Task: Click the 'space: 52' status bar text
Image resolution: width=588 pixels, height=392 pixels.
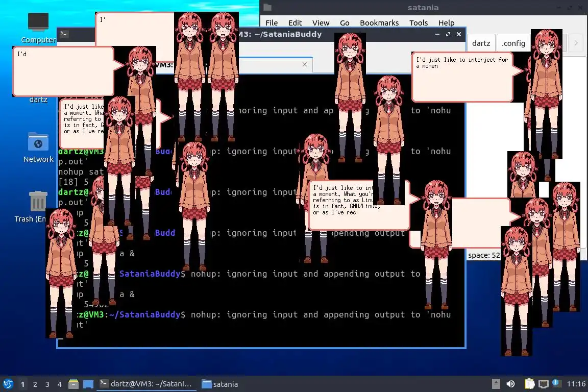Action: [484, 255]
